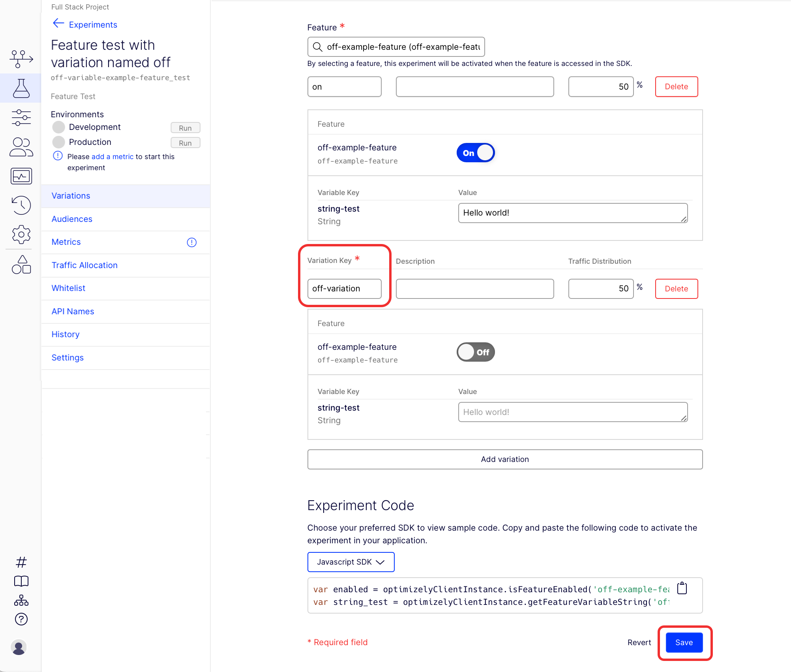The image size is (791, 672).
Task: Expand the Javascript SDK dropdown
Action: tap(351, 562)
